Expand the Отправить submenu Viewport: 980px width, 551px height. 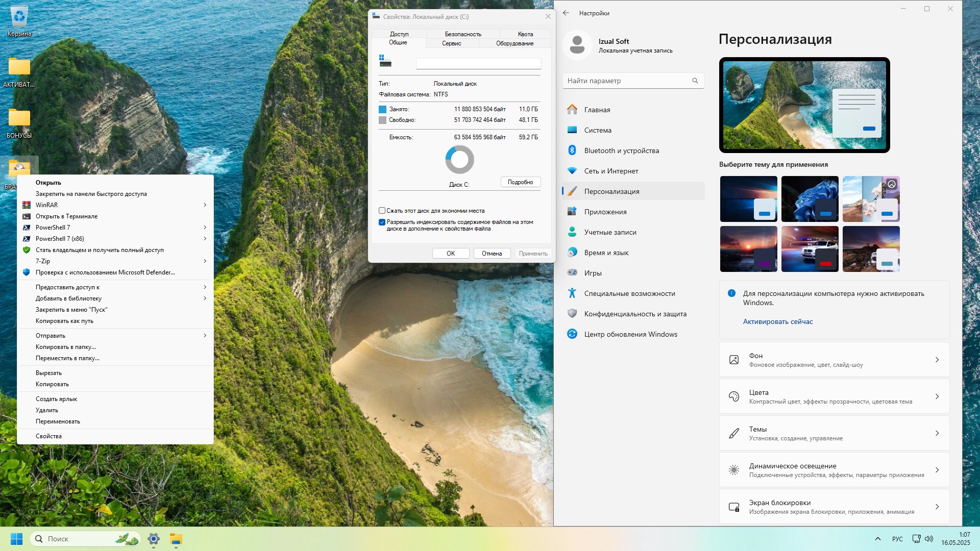coord(205,336)
